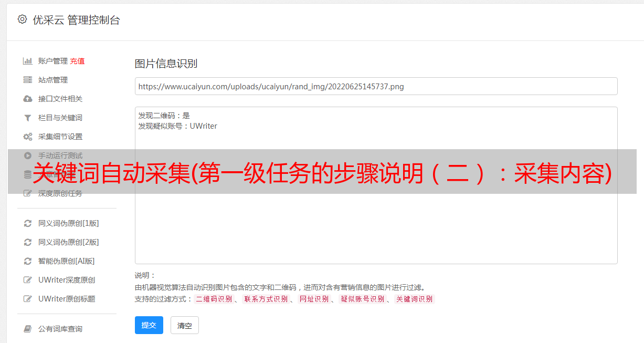Open UWriter原创标题 menu item

click(67, 299)
